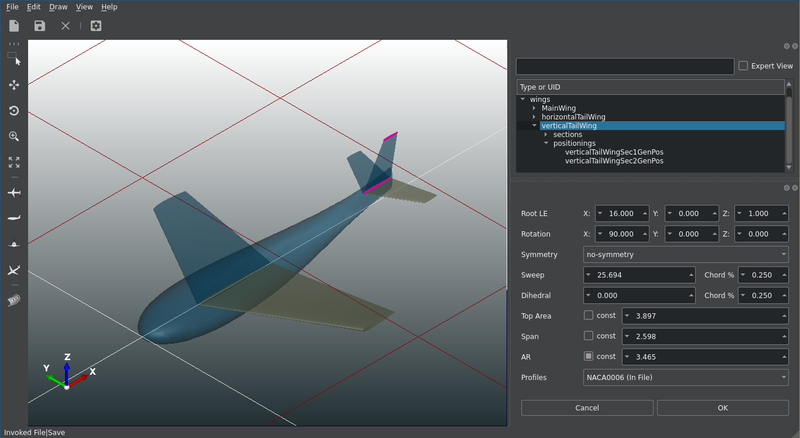Expand the MainWing tree node
The width and height of the screenshot is (800, 438).
(534, 108)
